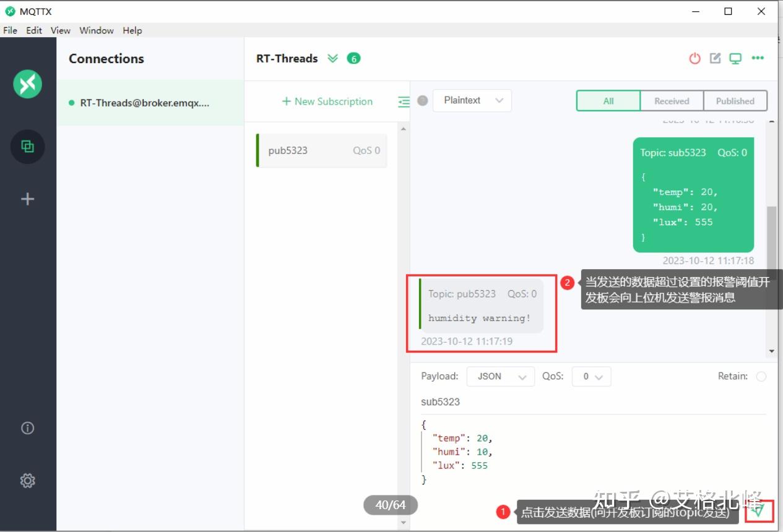Viewport: 783px width, 532px height.
Task: Open the Help menu
Action: (x=132, y=30)
